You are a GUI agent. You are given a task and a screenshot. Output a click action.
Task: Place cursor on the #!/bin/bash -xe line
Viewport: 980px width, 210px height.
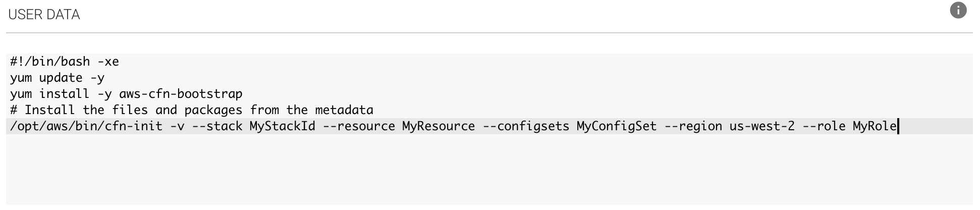65,62
